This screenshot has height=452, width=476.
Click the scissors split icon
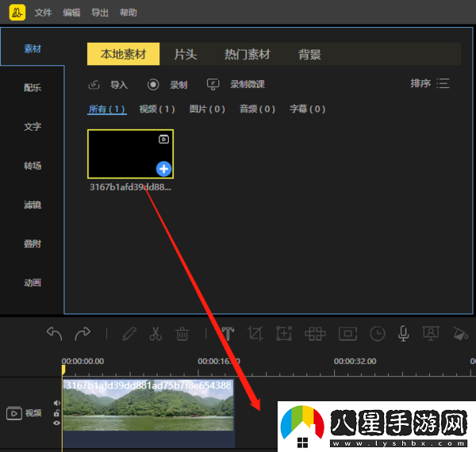pyautogui.click(x=155, y=334)
